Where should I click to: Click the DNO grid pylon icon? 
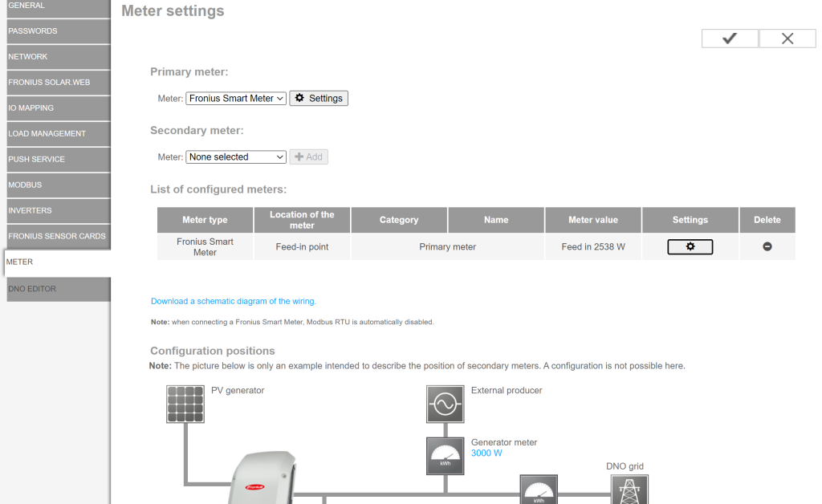click(x=629, y=490)
